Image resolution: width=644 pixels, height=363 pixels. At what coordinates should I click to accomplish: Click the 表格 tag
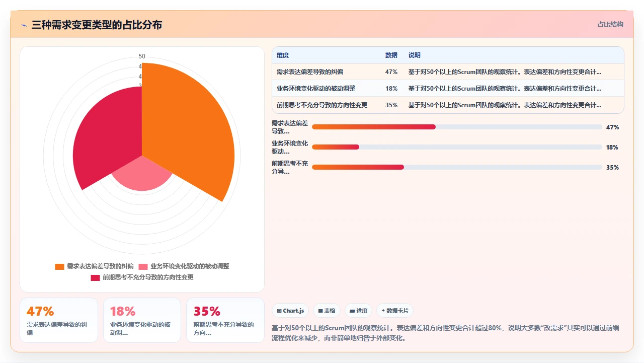[327, 311]
